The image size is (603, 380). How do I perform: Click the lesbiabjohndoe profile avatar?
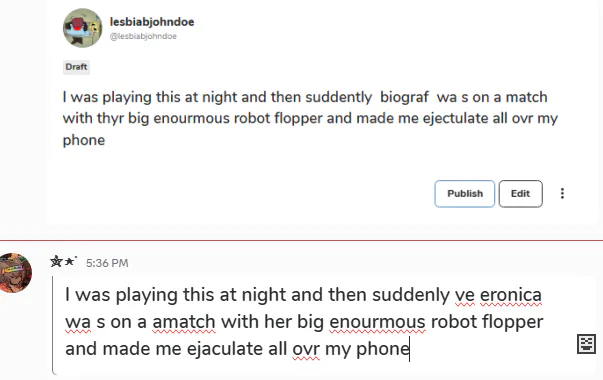(83, 28)
